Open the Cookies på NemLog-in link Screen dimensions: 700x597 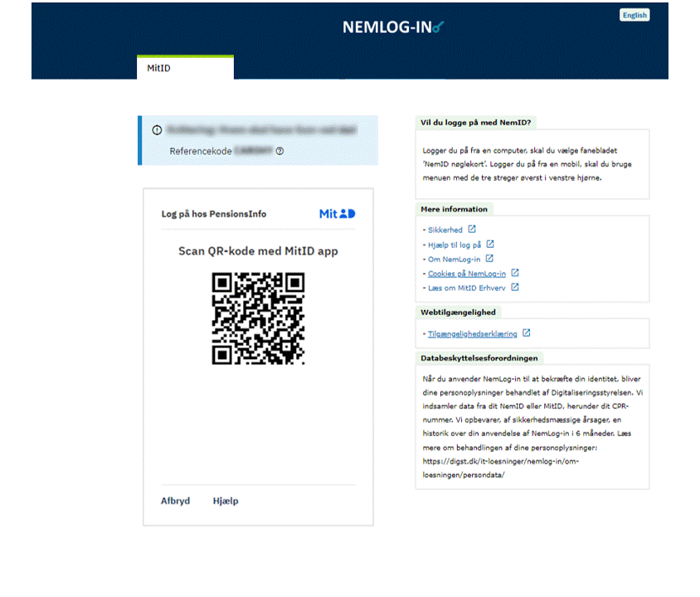tap(467, 274)
